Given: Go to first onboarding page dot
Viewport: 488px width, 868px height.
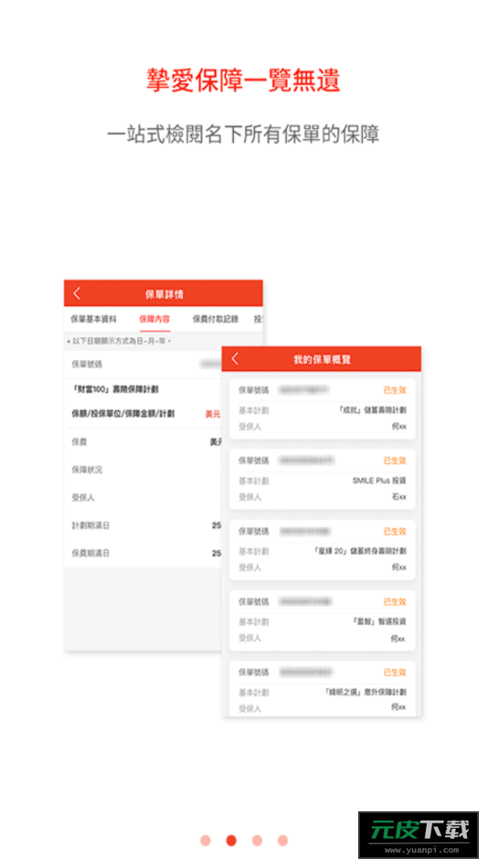Looking at the screenshot, I should (206, 841).
